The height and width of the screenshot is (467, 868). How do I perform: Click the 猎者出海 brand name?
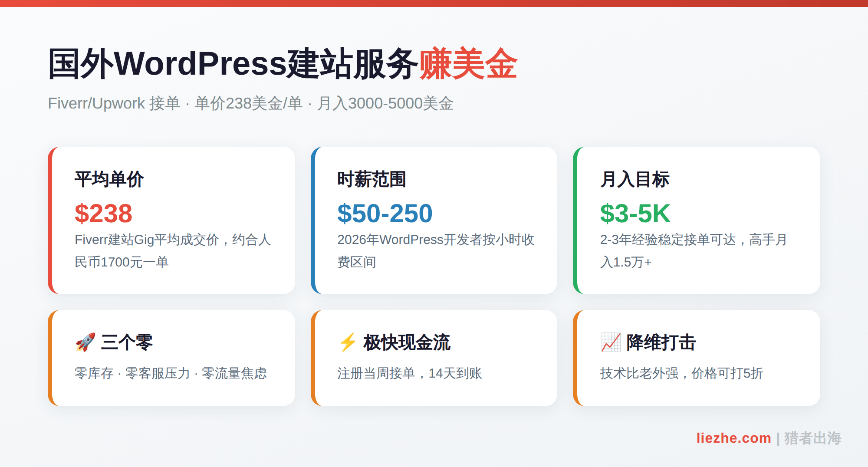[x=813, y=438]
